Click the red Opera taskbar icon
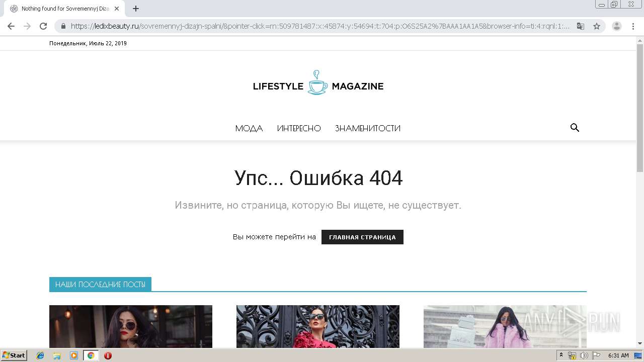The width and height of the screenshot is (644, 362). click(108, 355)
